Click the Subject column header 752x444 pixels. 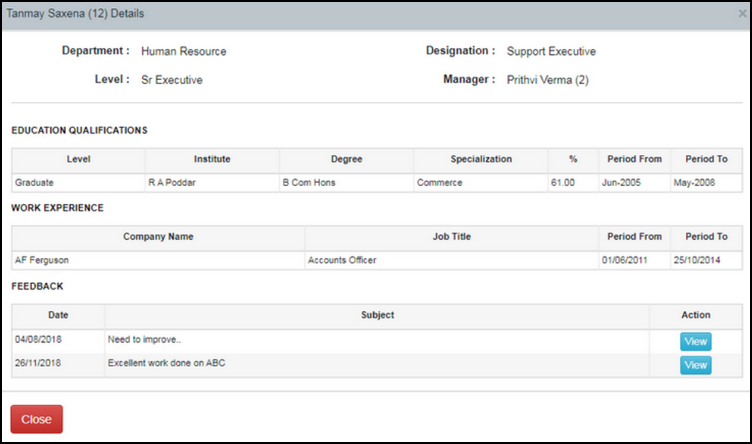click(377, 315)
